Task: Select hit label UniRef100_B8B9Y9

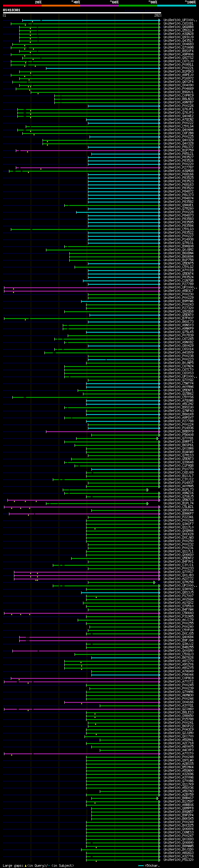Action: pos(178,431)
